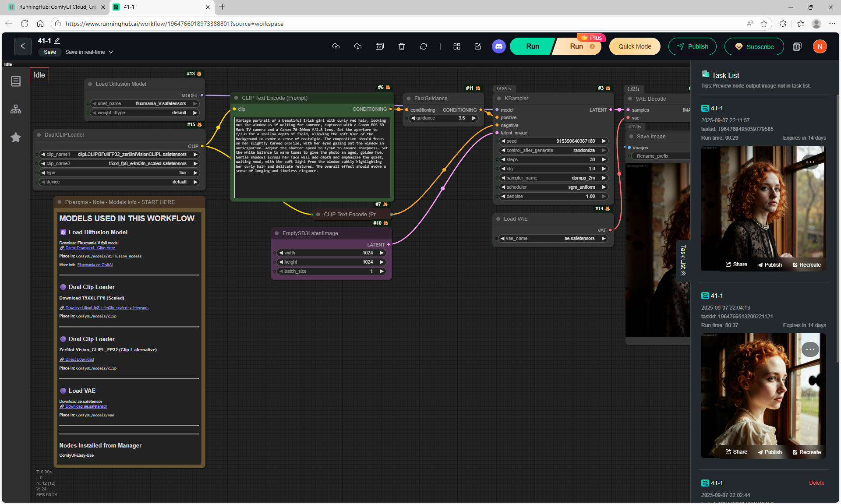Toggle the FluxGuidance node collapse dot

click(x=408, y=99)
